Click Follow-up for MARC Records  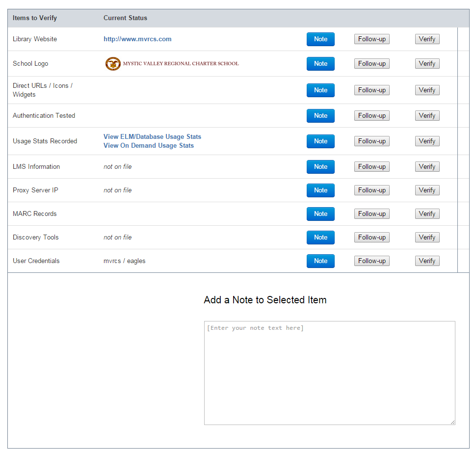click(371, 214)
